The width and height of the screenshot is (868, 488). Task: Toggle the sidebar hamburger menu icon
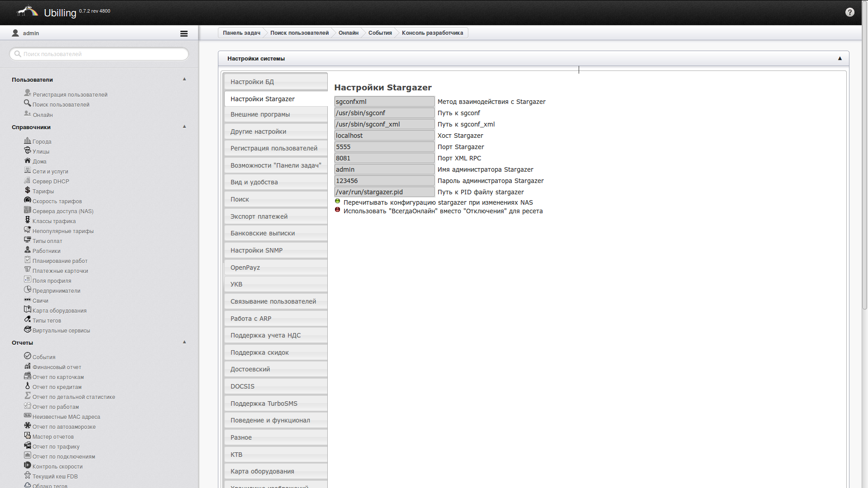(184, 33)
